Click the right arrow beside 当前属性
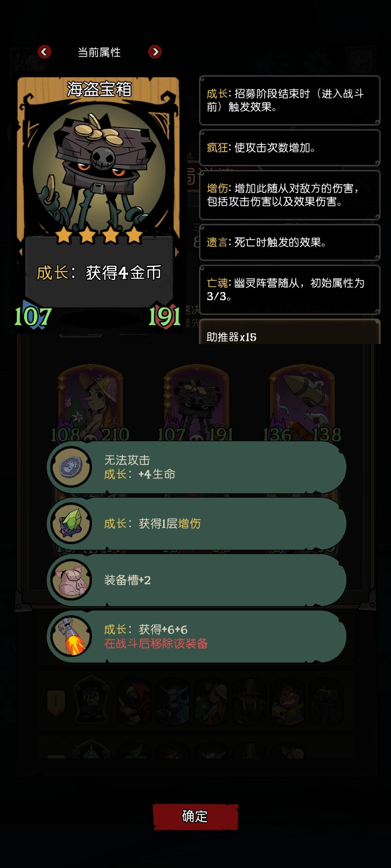 pyautogui.click(x=155, y=52)
